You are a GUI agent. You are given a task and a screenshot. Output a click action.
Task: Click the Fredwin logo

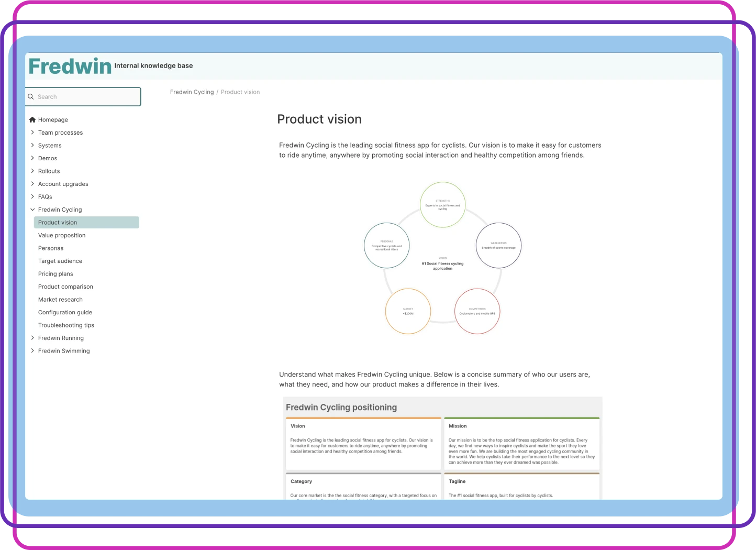point(70,67)
